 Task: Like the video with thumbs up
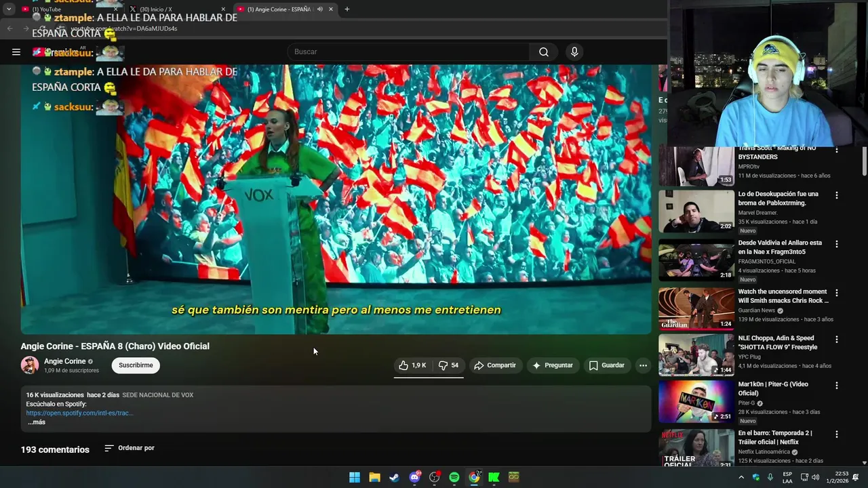pyautogui.click(x=412, y=365)
